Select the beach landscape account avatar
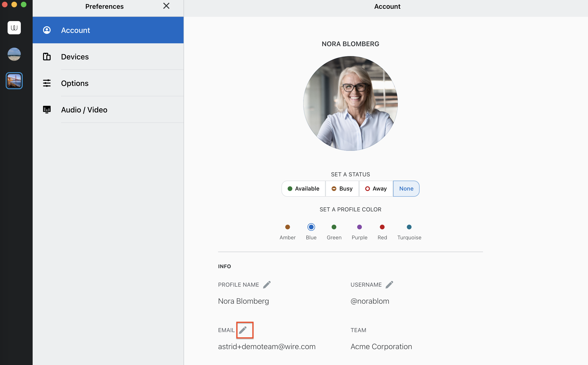Viewport: 588px width, 365px height. click(14, 54)
